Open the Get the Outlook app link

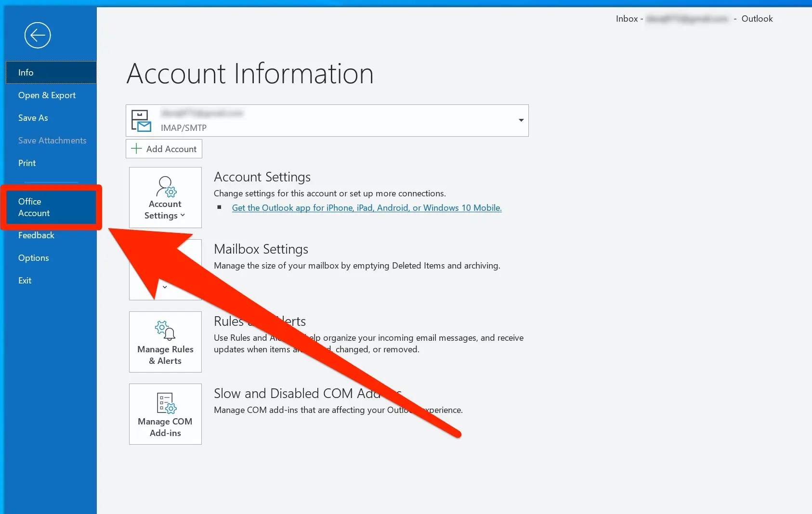pyautogui.click(x=367, y=208)
